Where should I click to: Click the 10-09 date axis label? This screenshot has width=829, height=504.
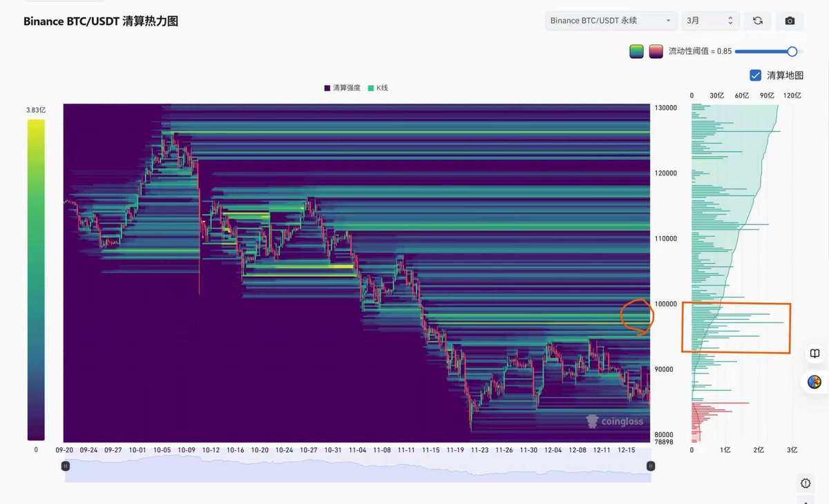pos(187,450)
